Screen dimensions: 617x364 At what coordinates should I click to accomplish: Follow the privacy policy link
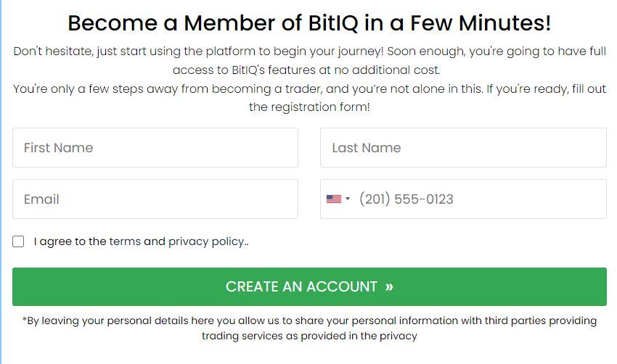[206, 241]
